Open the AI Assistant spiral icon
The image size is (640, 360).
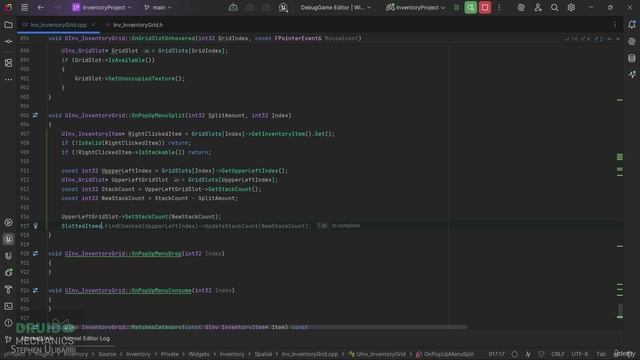point(521,7)
